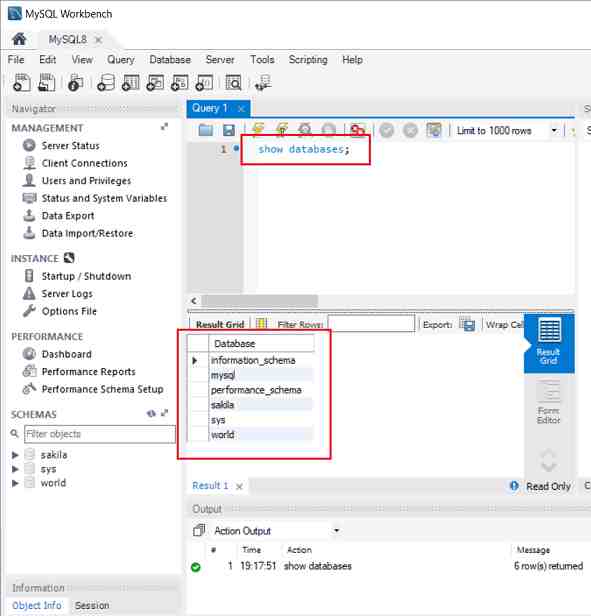This screenshot has width=591, height=616.
Task: Open the Database menu
Action: [x=170, y=60]
